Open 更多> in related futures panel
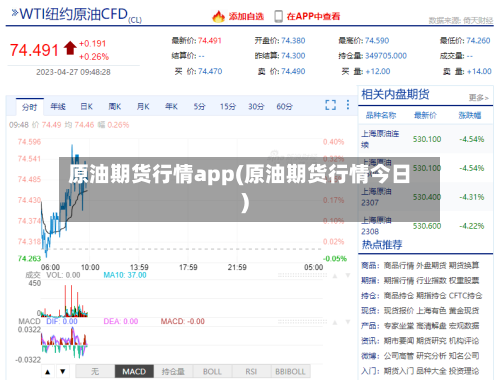 (x=479, y=98)
